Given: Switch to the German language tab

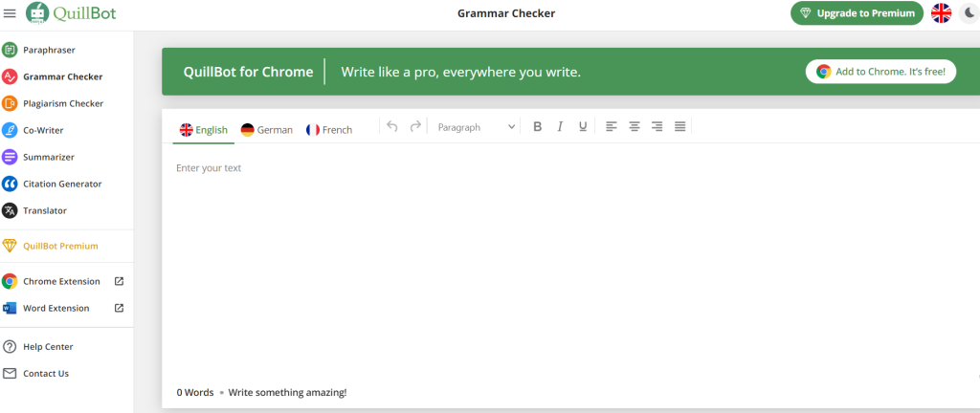Looking at the screenshot, I should pyautogui.click(x=267, y=130).
